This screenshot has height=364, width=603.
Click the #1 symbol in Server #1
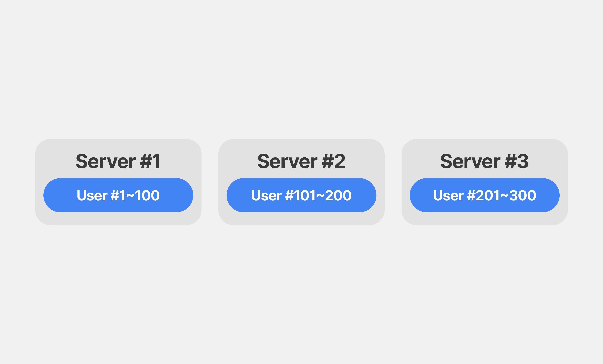point(150,161)
